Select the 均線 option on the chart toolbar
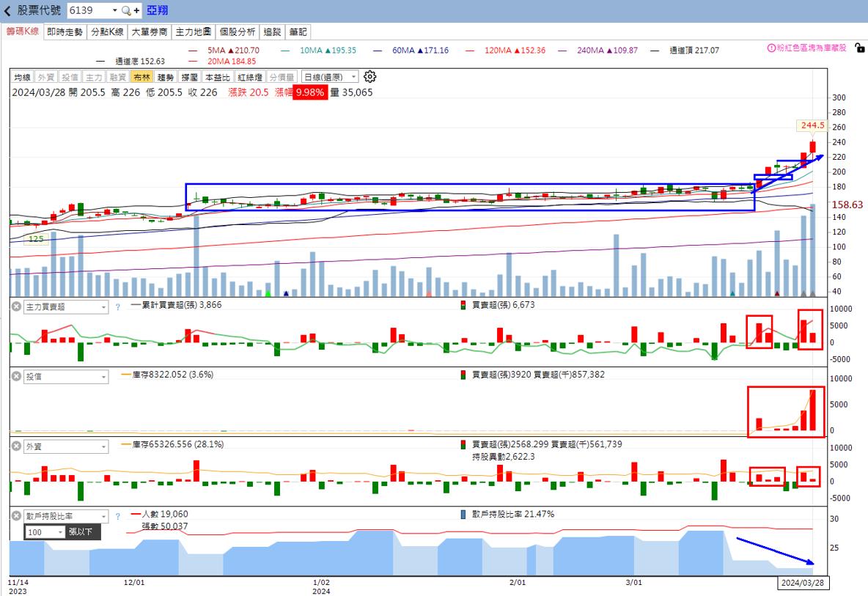The image size is (868, 596). click(x=20, y=76)
